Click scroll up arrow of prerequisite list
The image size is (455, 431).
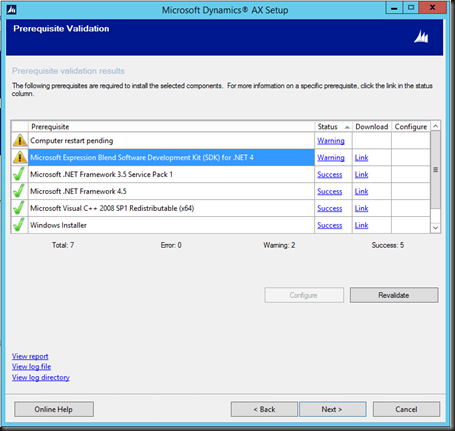(435, 126)
